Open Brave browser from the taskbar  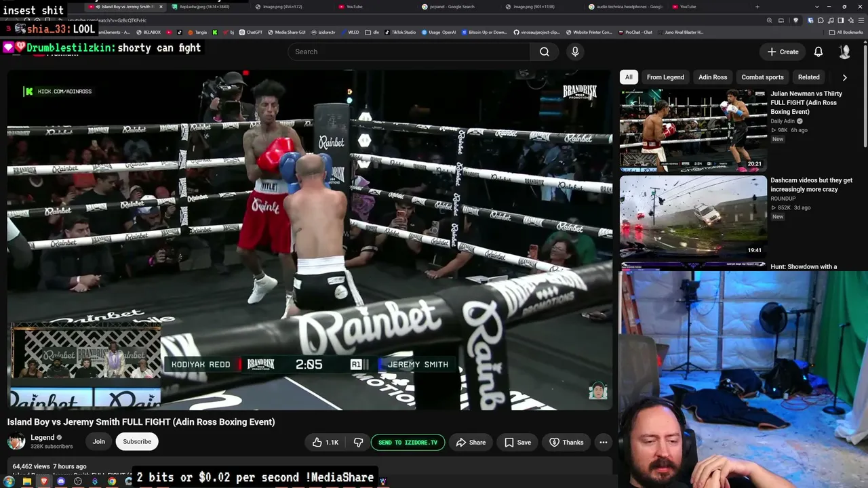[x=44, y=481]
